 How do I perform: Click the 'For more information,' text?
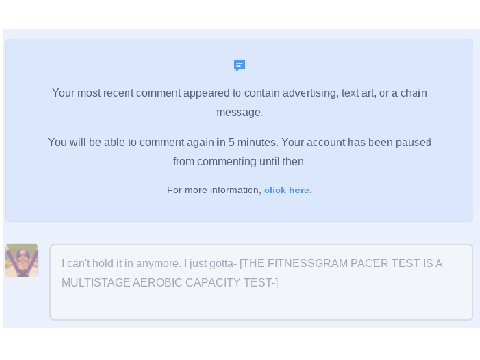tap(214, 190)
